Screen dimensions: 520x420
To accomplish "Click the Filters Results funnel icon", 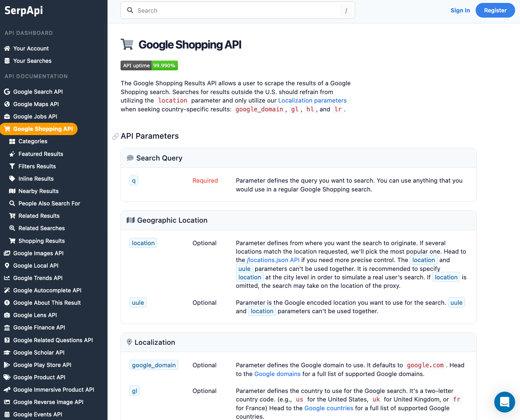I will click(12, 166).
